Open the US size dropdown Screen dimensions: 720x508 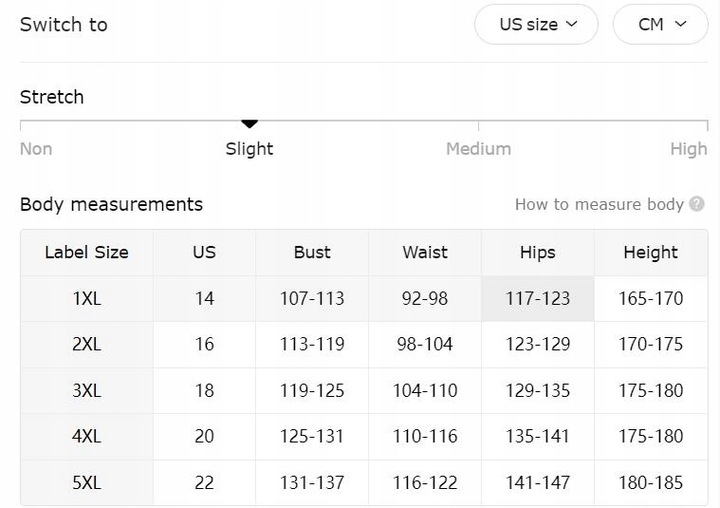coord(536,24)
